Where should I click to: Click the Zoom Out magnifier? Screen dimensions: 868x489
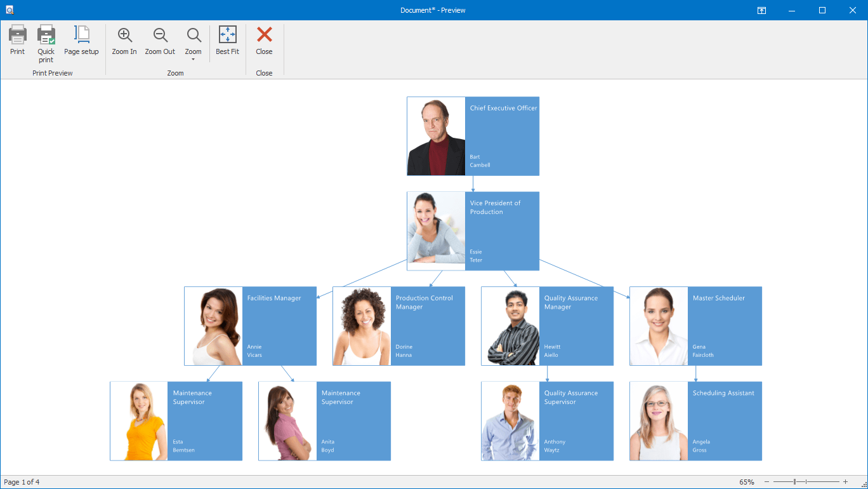[160, 35]
